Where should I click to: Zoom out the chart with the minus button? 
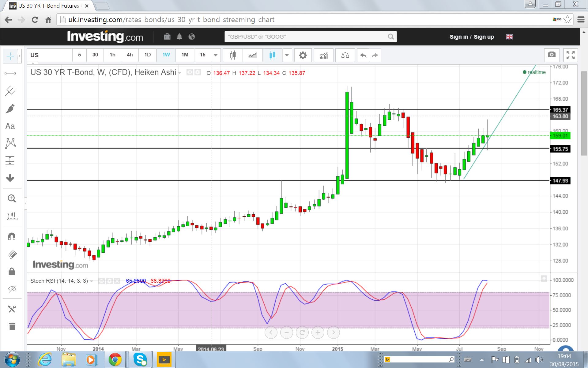point(287,332)
